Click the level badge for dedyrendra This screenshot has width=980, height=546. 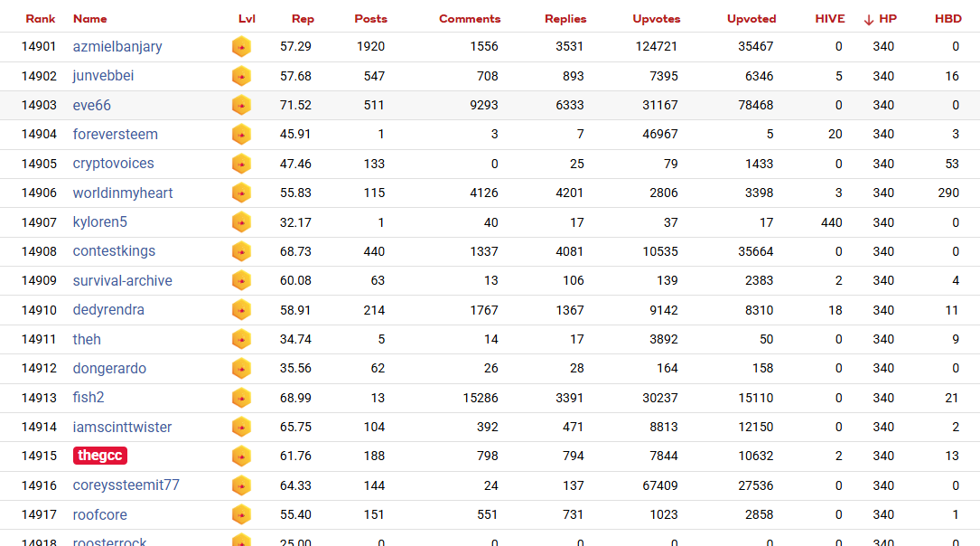[x=241, y=310]
